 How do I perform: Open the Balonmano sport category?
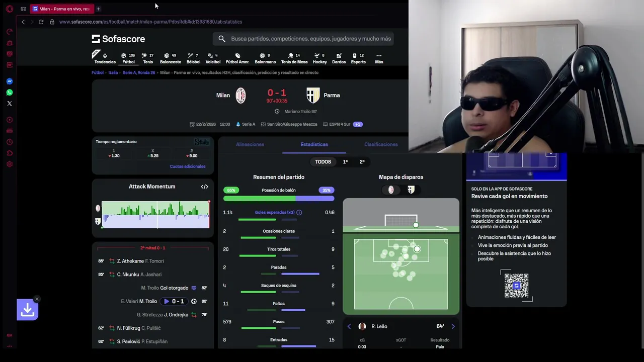tap(265, 58)
